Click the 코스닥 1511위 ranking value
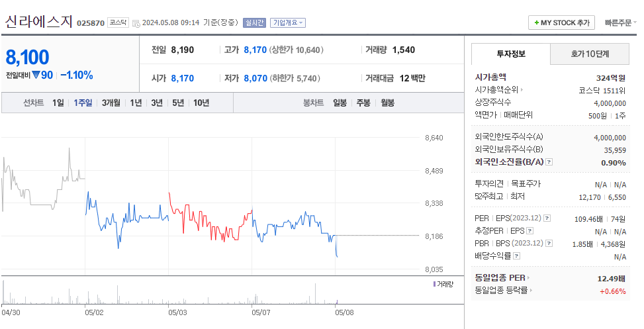This screenshot has width=644, height=329. [x=602, y=91]
